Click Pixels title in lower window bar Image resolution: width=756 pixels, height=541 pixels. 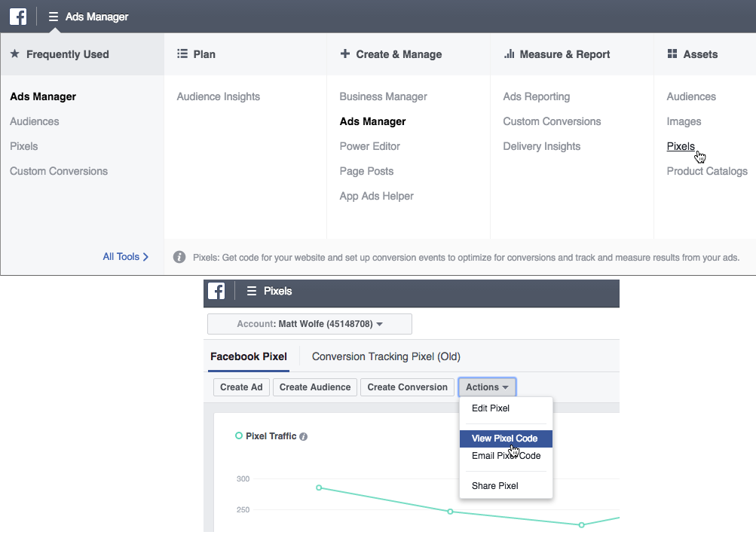(277, 291)
